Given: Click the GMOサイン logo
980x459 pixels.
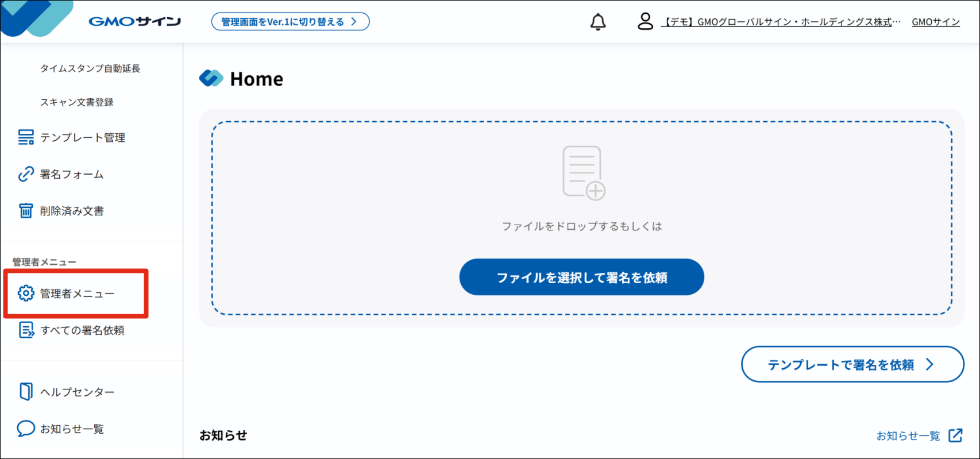Looking at the screenshot, I should pos(134,21).
